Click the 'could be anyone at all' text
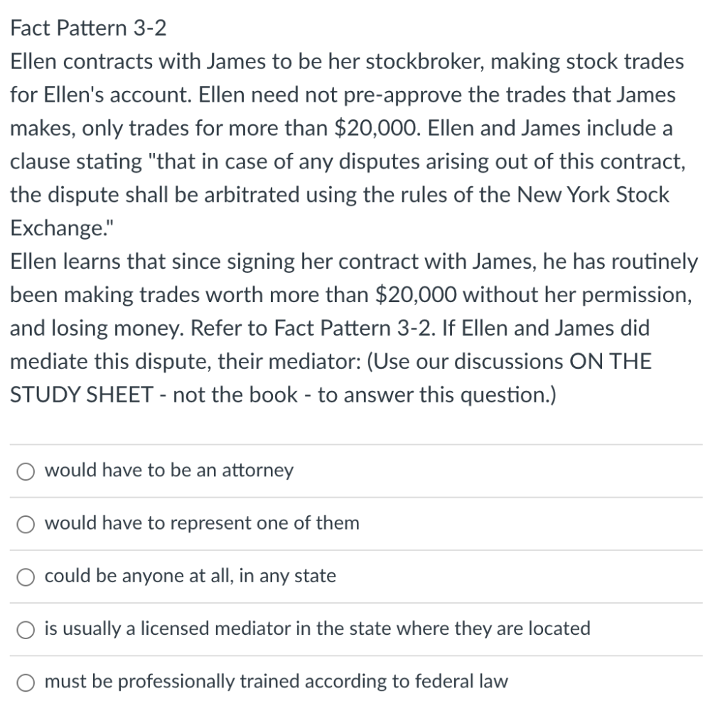The image size is (725, 728). click(190, 577)
